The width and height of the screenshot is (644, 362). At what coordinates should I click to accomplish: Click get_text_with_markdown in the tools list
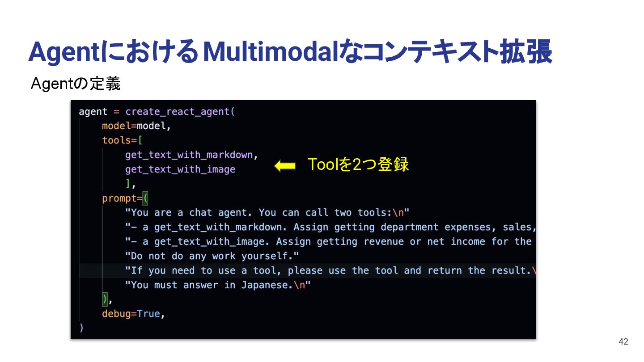190,155
